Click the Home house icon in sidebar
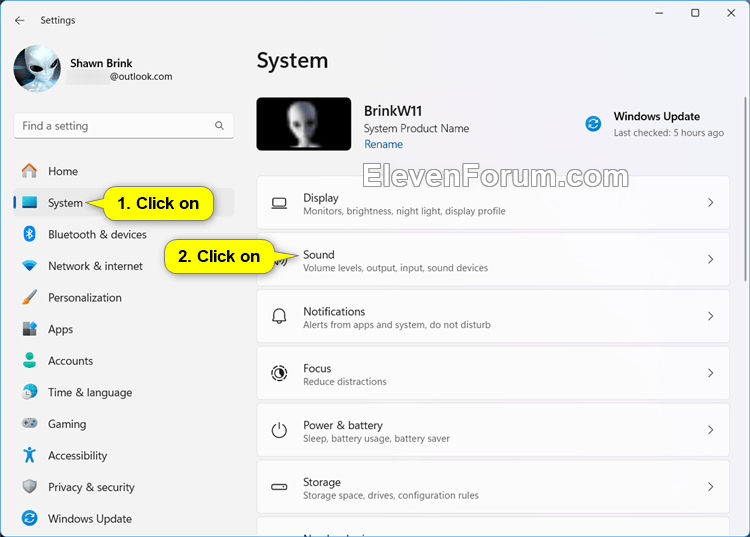The width and height of the screenshot is (750, 537). (x=29, y=171)
